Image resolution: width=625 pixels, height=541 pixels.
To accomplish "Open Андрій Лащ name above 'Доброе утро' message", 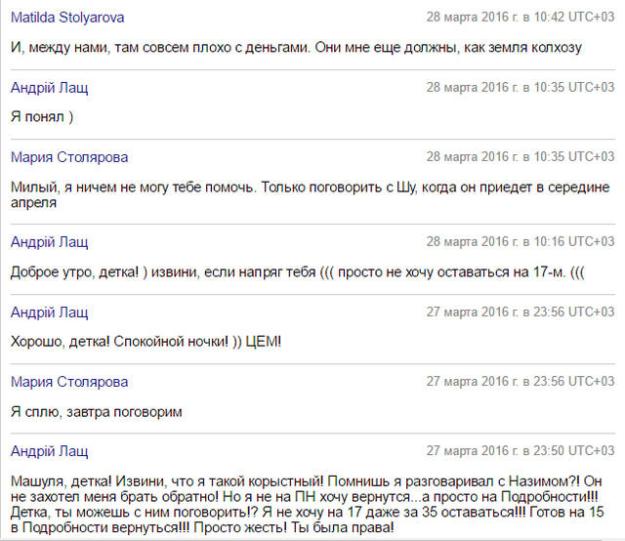I will tap(49, 241).
